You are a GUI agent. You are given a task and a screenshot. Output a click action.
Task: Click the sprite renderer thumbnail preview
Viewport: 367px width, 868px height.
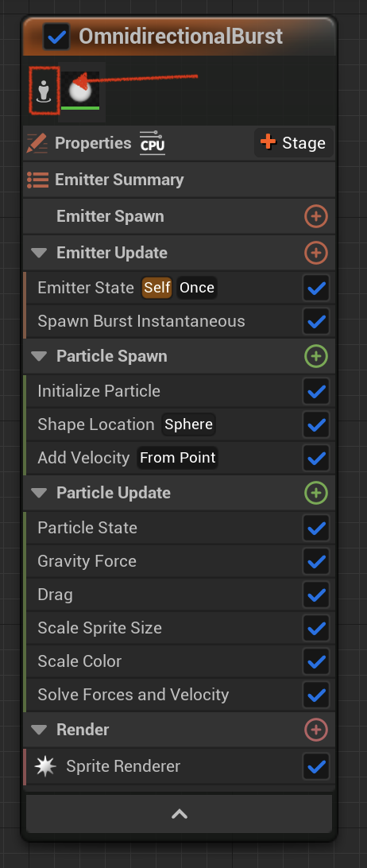click(80, 91)
